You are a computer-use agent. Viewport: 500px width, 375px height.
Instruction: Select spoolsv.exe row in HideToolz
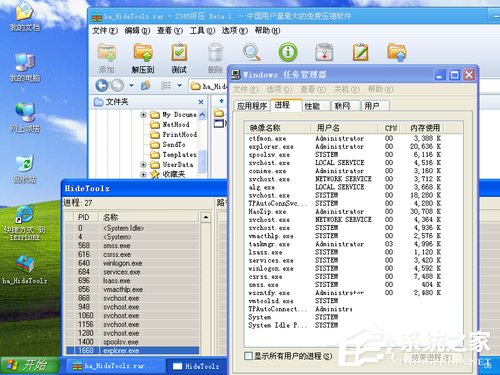[x=133, y=342]
